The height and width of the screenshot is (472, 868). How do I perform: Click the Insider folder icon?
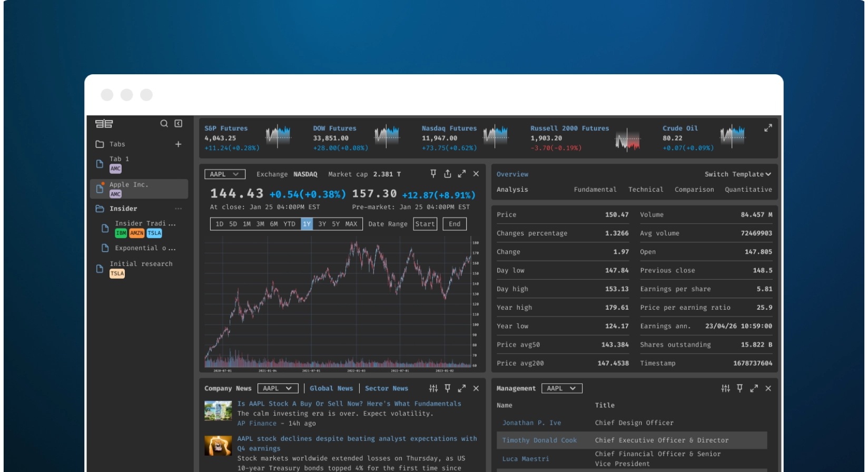tap(100, 209)
